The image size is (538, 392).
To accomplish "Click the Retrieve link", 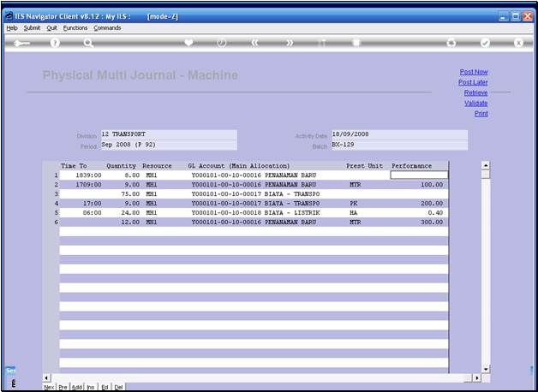I will [x=475, y=92].
